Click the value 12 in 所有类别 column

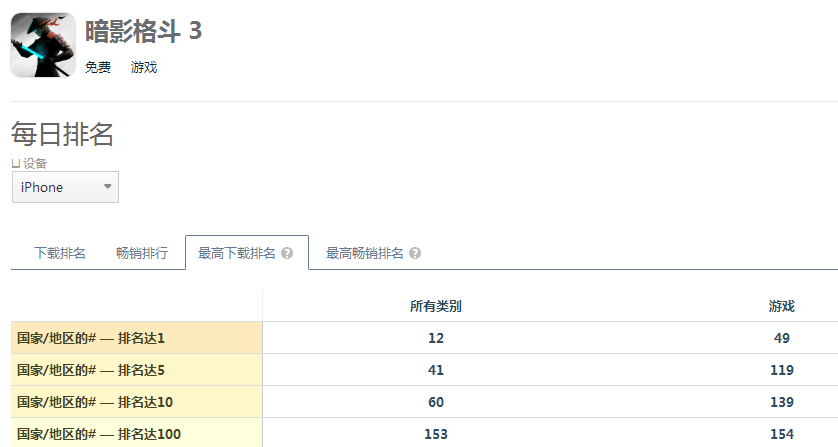(436, 338)
